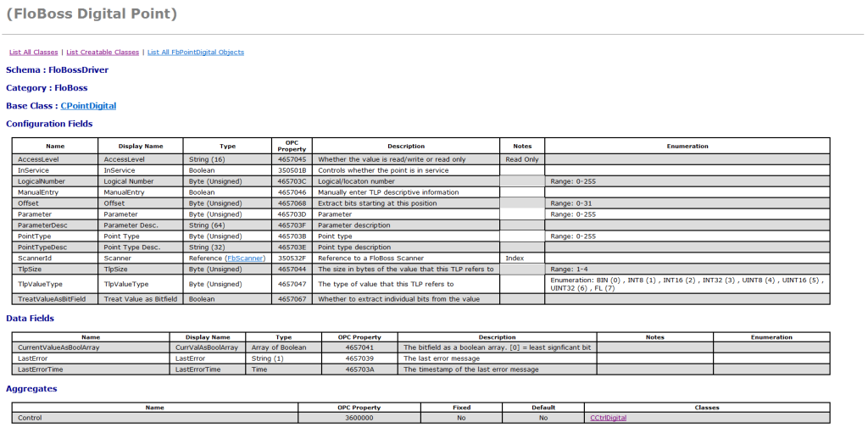The width and height of the screenshot is (868, 433).
Task: Select the 'String (1)' type cell
Action: point(283,358)
